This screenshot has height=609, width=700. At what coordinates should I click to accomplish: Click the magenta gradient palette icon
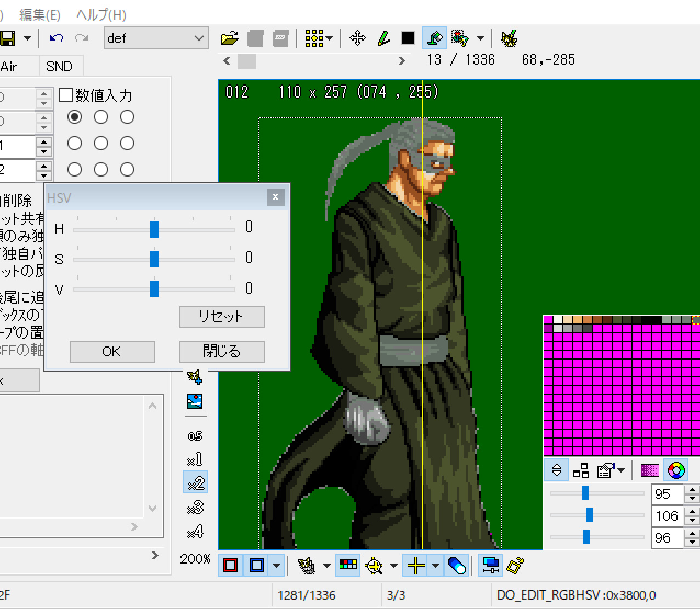coord(650,470)
